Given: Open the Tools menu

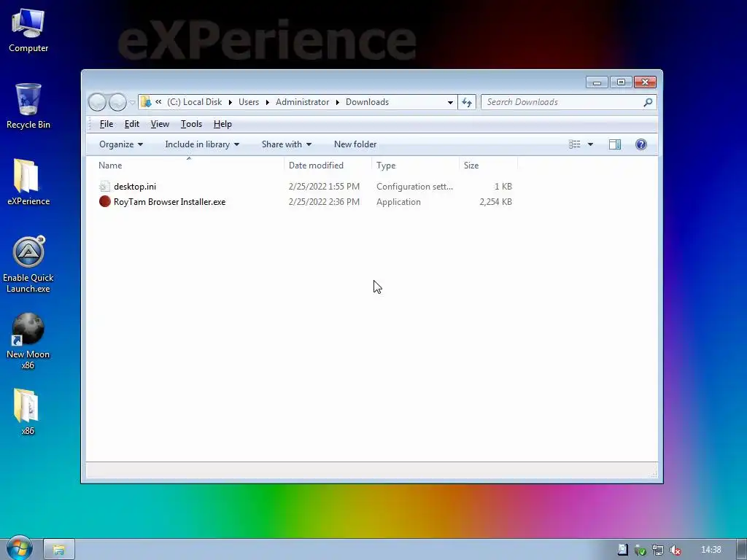Looking at the screenshot, I should click(x=191, y=124).
